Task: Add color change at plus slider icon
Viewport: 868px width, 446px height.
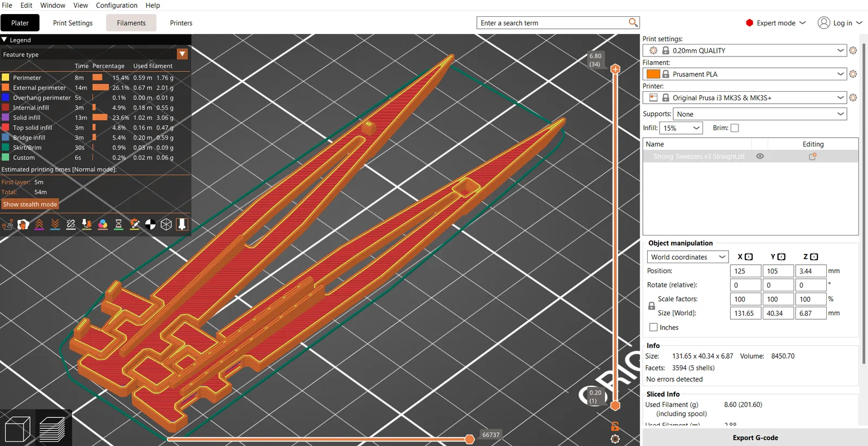Action: click(x=615, y=69)
